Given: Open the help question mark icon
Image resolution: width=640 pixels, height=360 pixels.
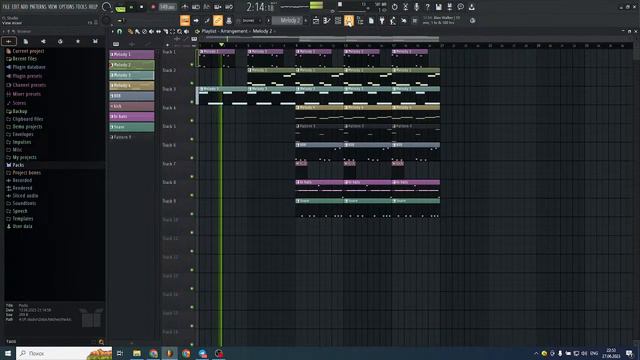Looking at the screenshot, I should click(x=427, y=7).
